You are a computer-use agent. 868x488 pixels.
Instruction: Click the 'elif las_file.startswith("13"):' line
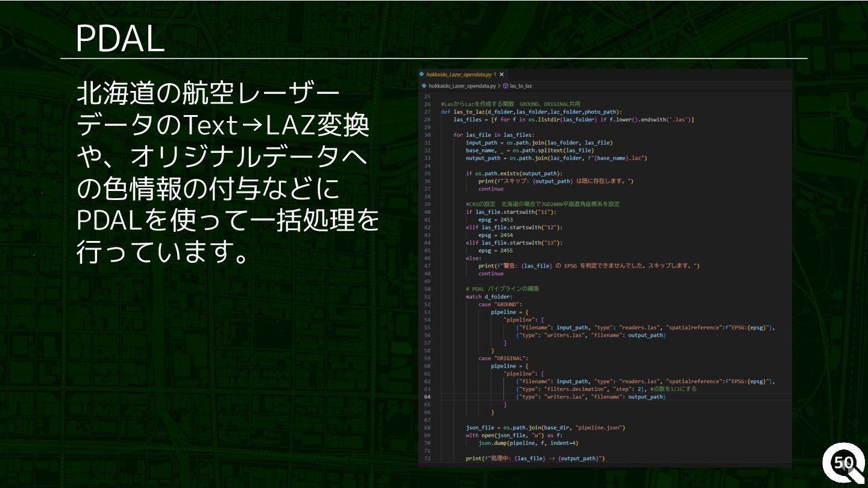pos(514,243)
